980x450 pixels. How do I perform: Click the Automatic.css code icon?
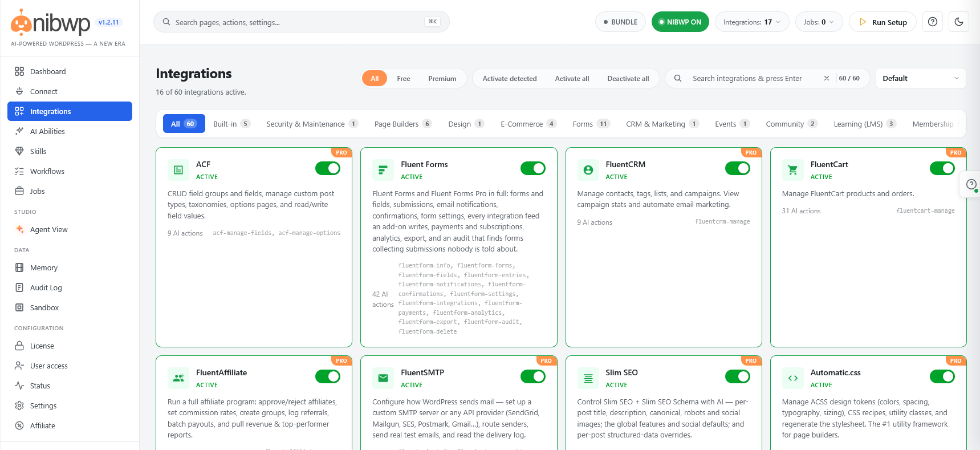793,378
